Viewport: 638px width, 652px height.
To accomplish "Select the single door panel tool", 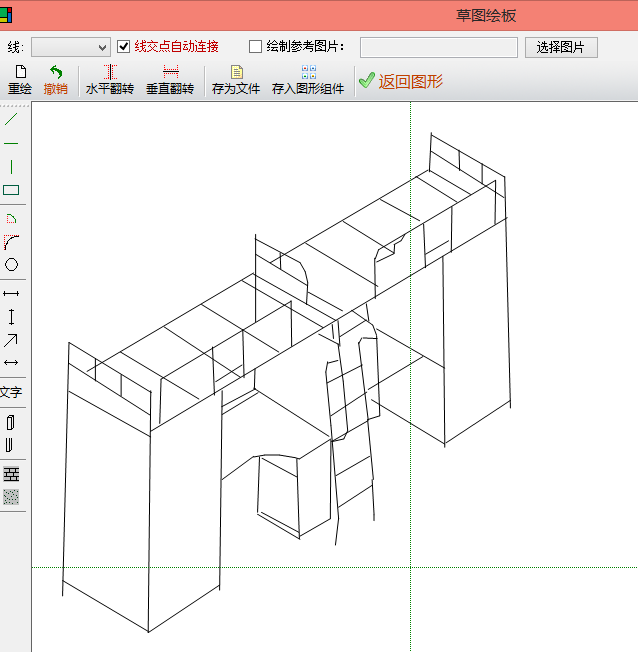I will coord(11,422).
